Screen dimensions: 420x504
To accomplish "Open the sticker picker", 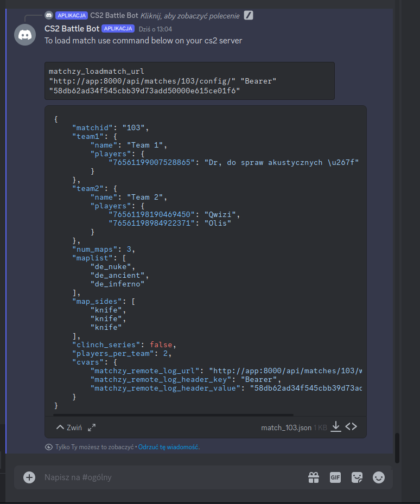I will (357, 477).
